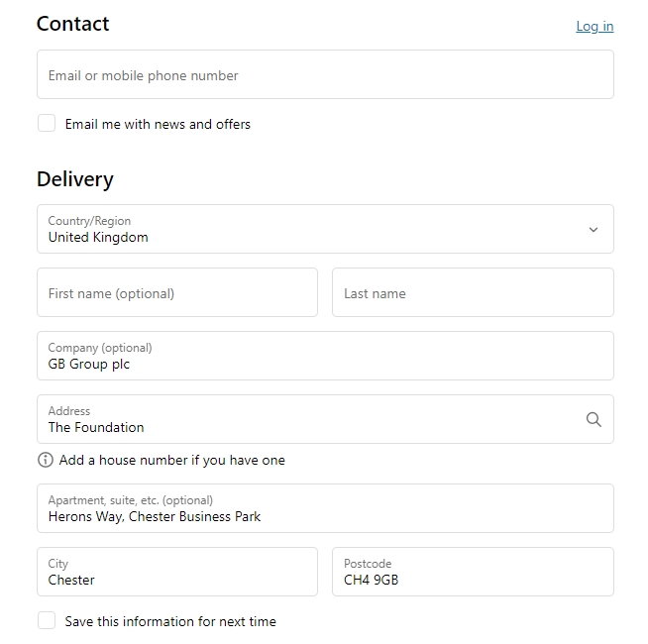The width and height of the screenshot is (648, 644).
Task: Select the Last name input field
Action: [473, 292]
